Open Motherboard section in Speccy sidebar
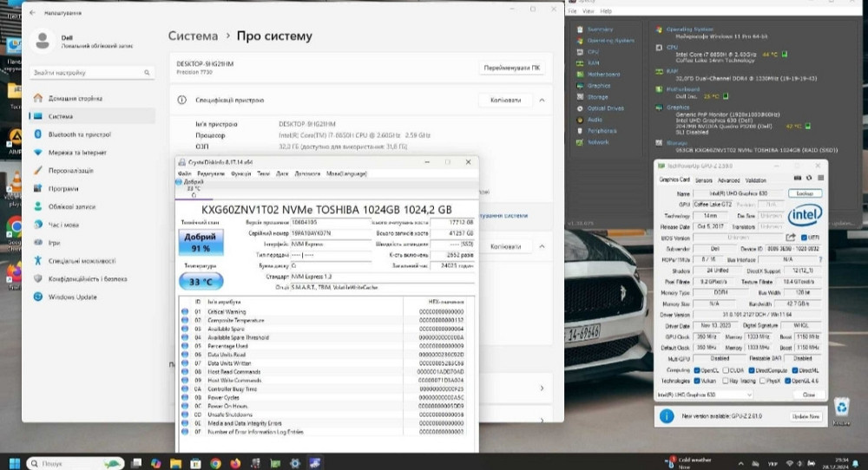Image resolution: width=868 pixels, height=470 pixels. pos(603,74)
